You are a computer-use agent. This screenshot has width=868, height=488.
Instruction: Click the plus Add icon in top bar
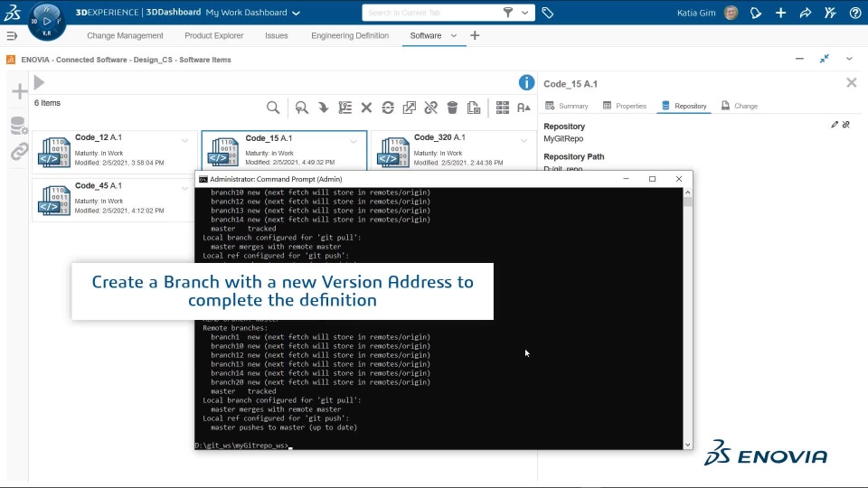tap(780, 12)
